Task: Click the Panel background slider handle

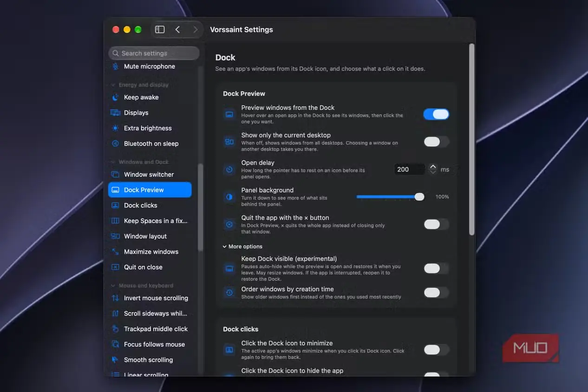Action: [419, 197]
